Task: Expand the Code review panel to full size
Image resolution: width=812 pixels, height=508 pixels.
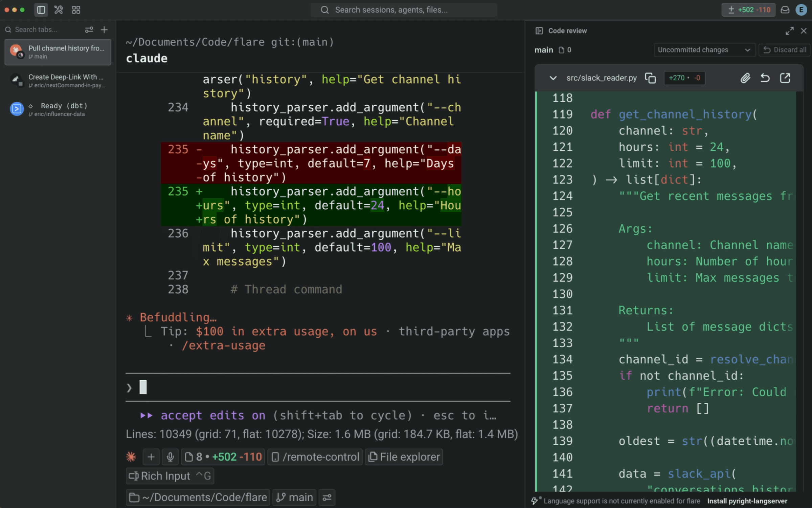Action: [789, 31]
